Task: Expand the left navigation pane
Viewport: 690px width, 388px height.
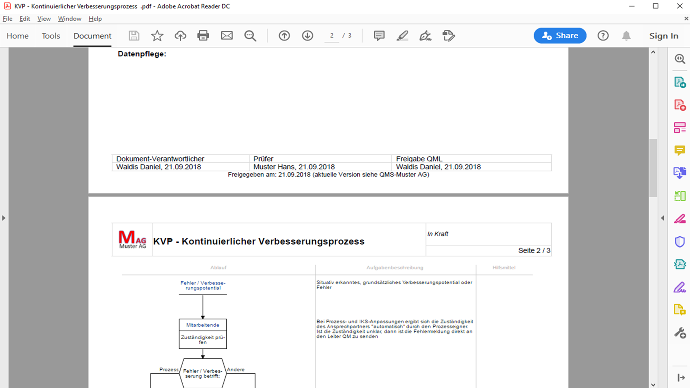Action: [4, 218]
